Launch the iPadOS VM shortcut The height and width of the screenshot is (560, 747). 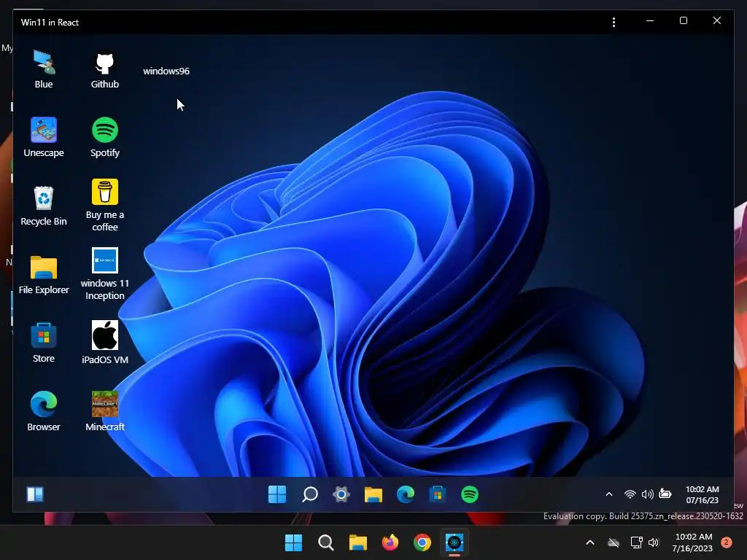(x=105, y=343)
